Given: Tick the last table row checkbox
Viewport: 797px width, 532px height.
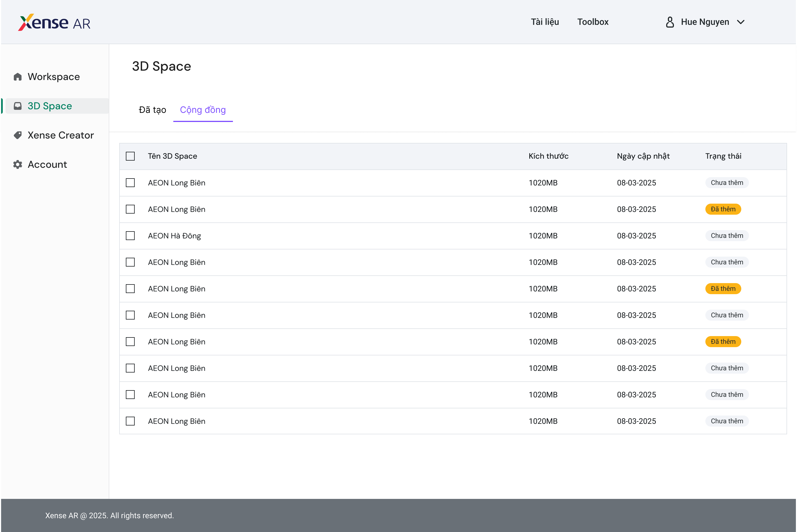Looking at the screenshot, I should pos(130,421).
